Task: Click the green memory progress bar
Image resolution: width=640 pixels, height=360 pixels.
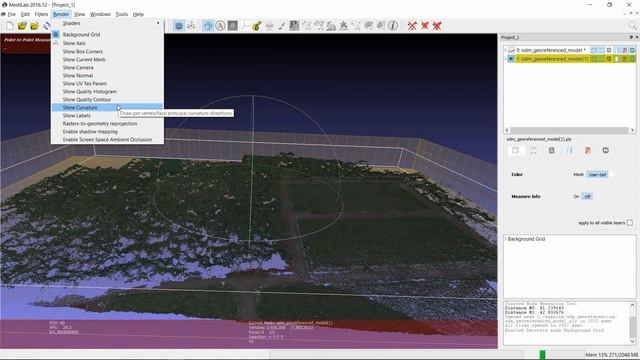Action: [542, 355]
